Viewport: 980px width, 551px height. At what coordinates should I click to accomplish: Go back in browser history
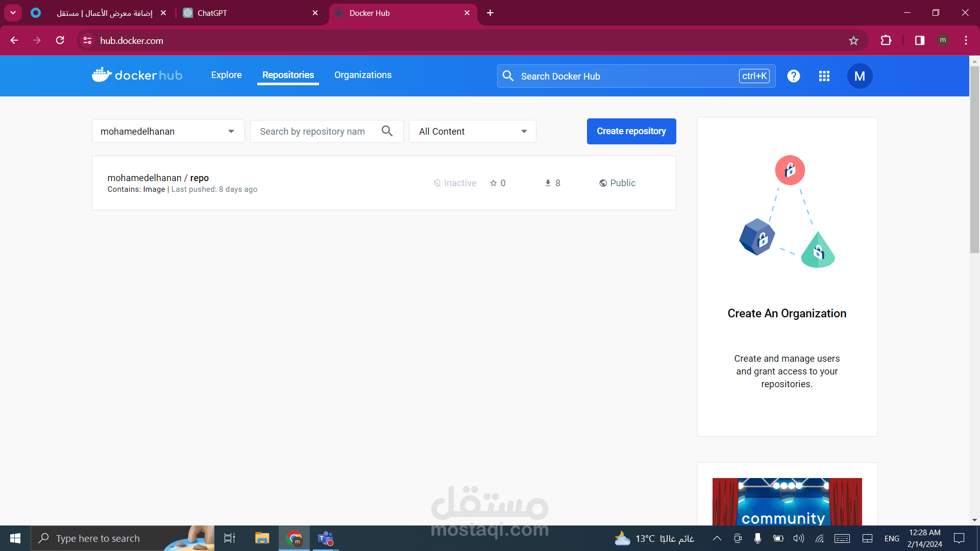(14, 40)
